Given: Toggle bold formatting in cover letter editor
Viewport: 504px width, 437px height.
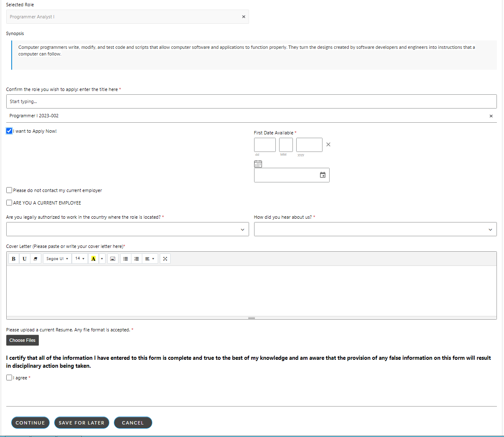Looking at the screenshot, I should click(x=14, y=259).
